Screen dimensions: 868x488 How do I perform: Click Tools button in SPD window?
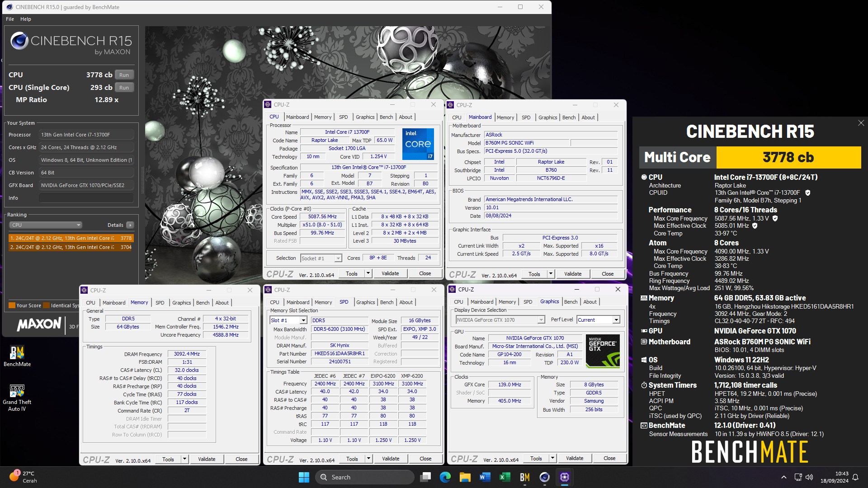[352, 459]
